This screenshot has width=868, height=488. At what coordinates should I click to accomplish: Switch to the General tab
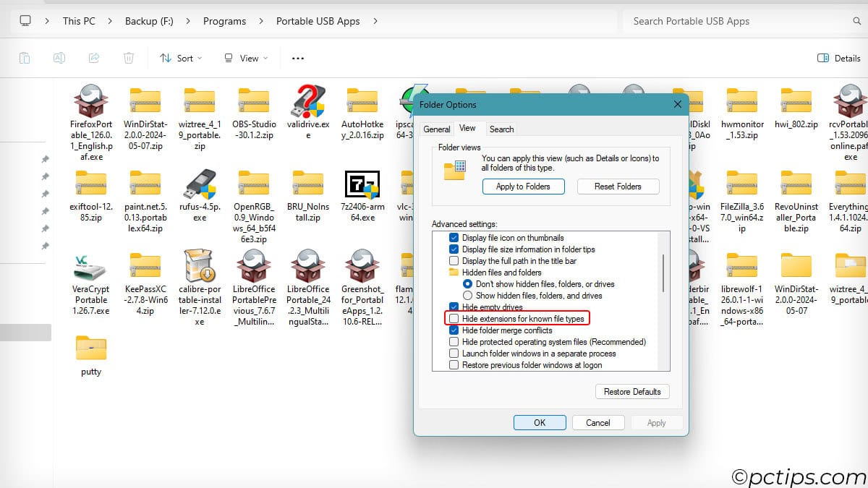(x=437, y=129)
